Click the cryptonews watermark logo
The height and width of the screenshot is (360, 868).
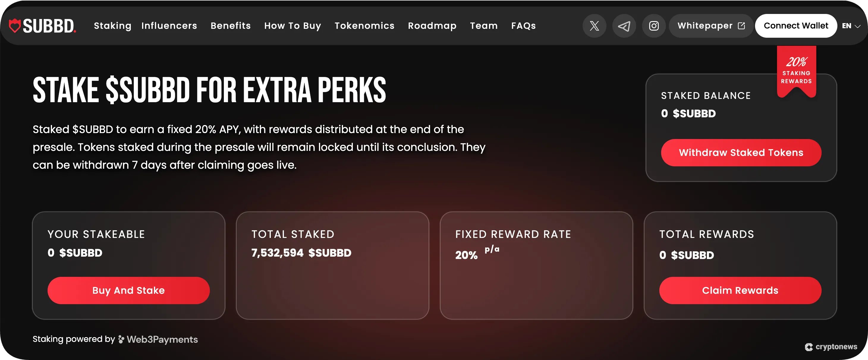[x=831, y=347]
